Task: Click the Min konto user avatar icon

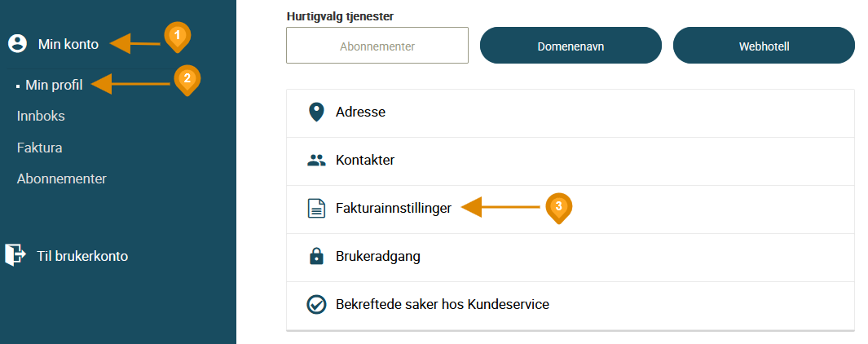Action: point(18,44)
